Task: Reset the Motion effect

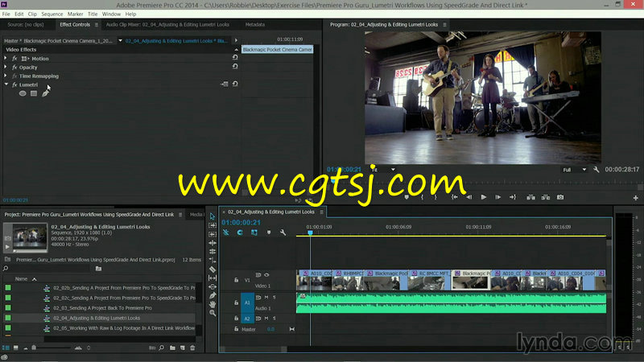Action: (x=235, y=58)
